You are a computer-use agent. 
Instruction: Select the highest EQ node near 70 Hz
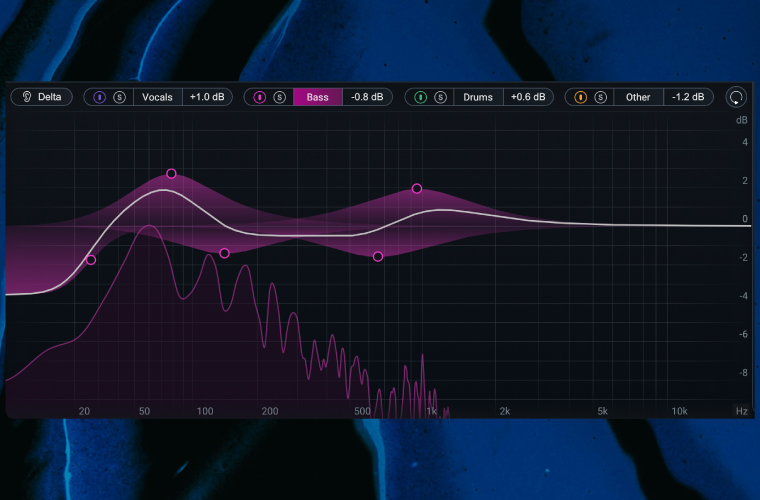click(x=171, y=174)
